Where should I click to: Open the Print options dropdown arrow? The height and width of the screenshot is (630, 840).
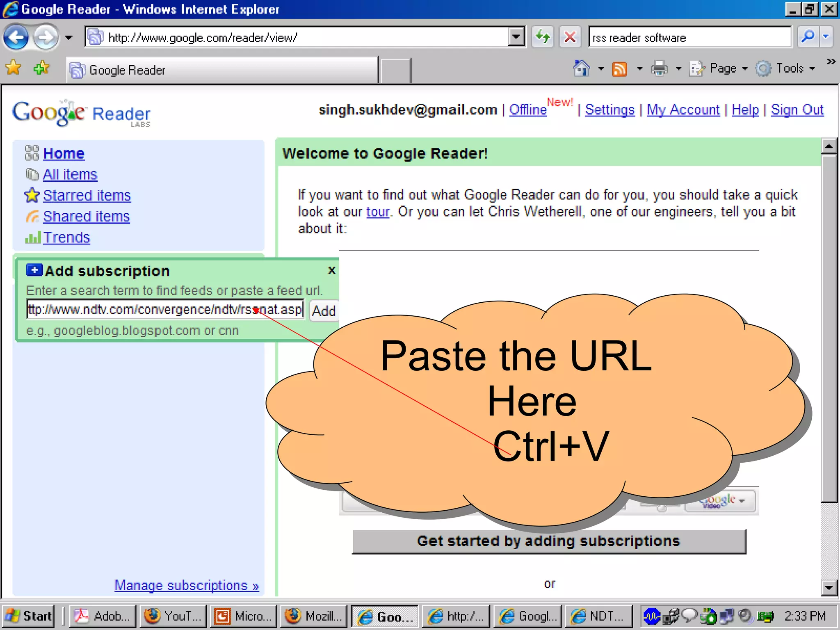coord(679,69)
